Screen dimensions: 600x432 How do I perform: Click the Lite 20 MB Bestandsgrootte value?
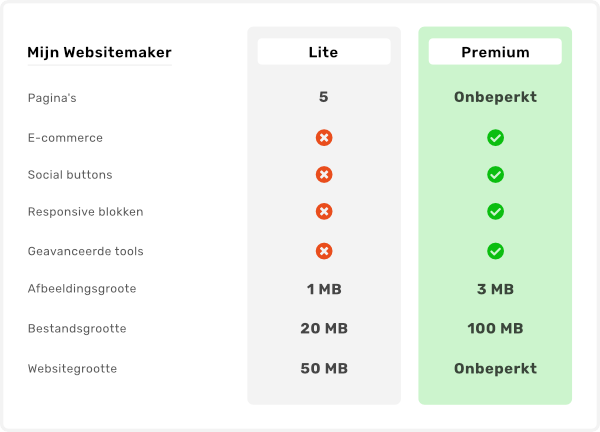pos(324,328)
